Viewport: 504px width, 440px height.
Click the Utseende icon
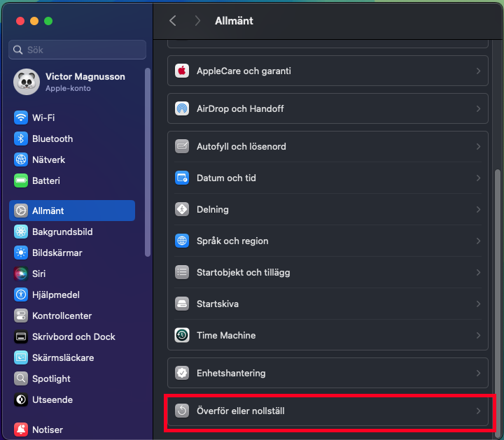pyautogui.click(x=21, y=399)
